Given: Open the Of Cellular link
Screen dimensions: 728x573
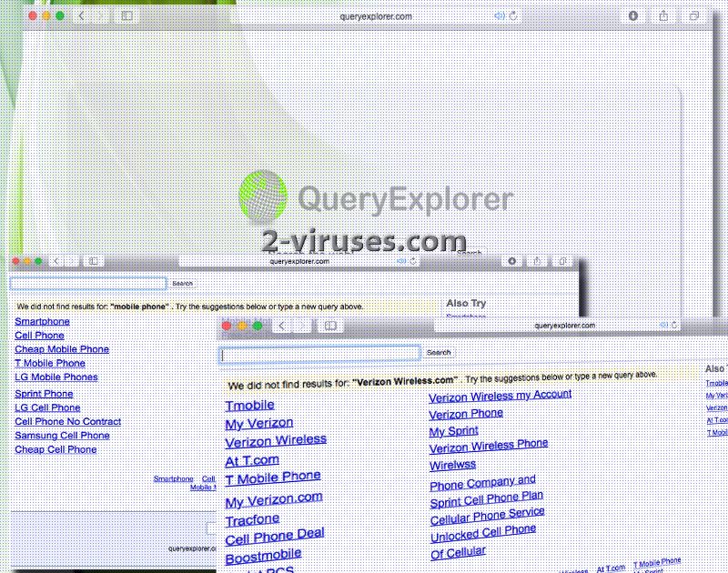Looking at the screenshot, I should pyautogui.click(x=459, y=553).
